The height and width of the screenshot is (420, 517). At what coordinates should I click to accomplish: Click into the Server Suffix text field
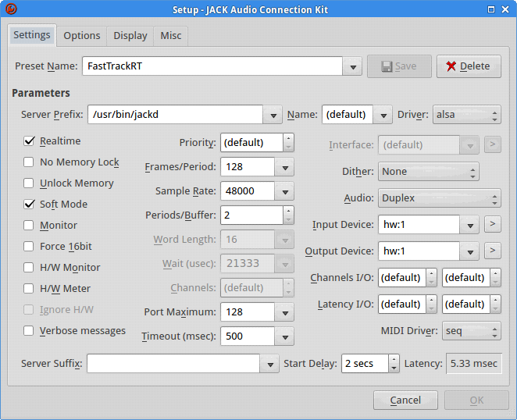tap(173, 364)
